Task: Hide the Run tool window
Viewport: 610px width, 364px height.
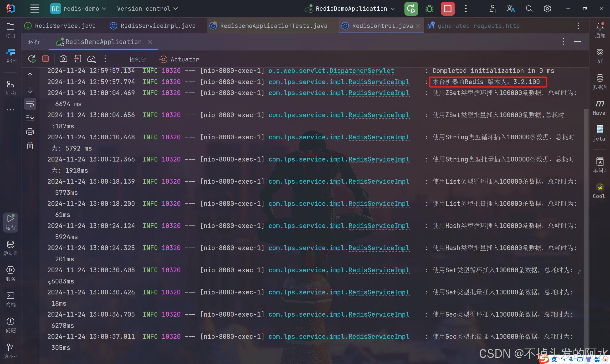Action: pos(577,41)
